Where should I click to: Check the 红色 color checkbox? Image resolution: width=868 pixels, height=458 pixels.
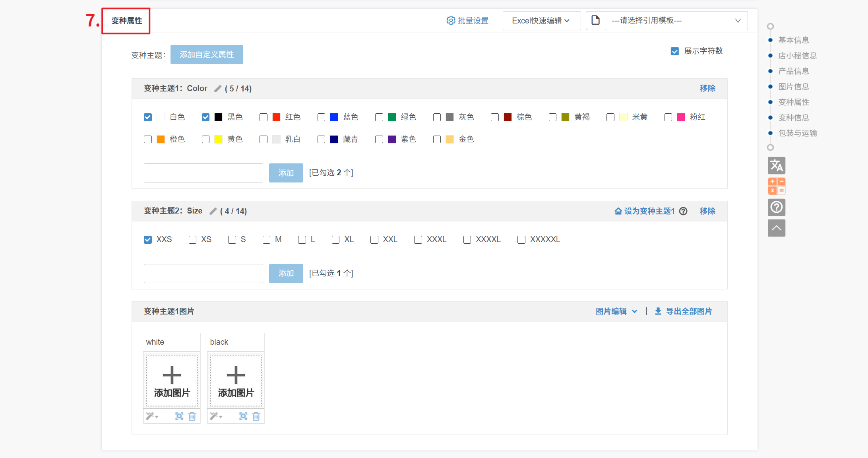coord(263,117)
